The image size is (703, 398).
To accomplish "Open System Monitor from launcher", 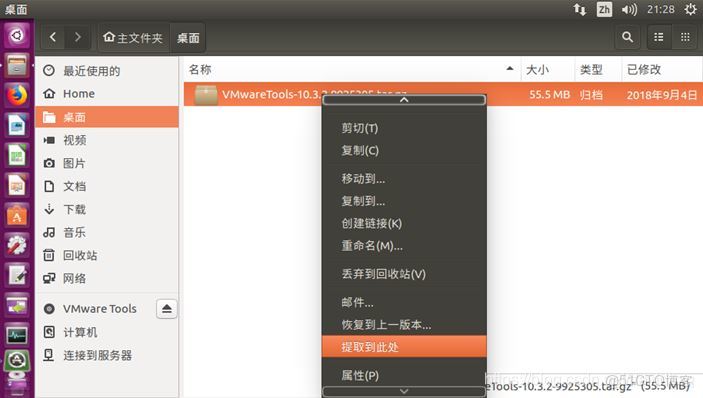I will pyautogui.click(x=17, y=335).
